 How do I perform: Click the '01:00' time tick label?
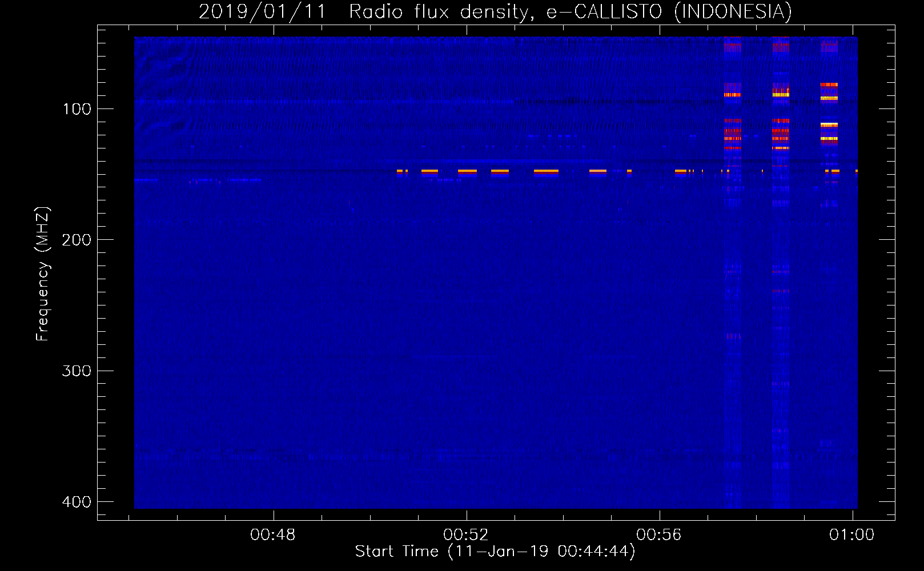click(x=852, y=534)
